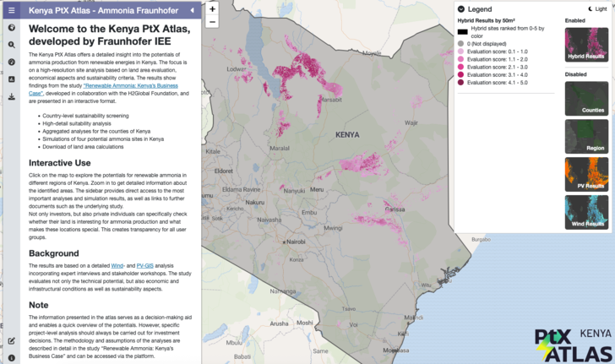Click the Meru label on the map
The width and height of the screenshot is (615, 364).
[317, 189]
